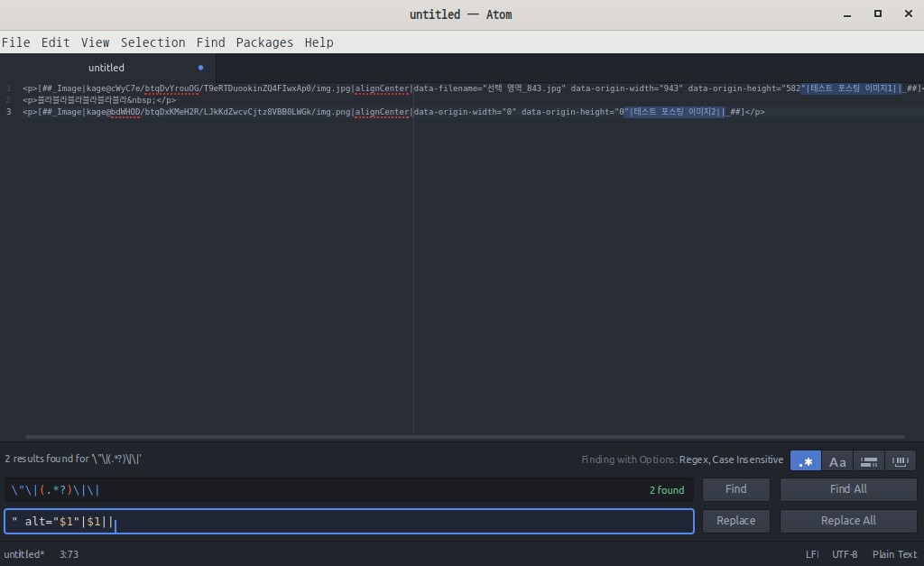Toggle the Match Case (Aa) button
Viewport: 924px width, 566px height.
836,461
